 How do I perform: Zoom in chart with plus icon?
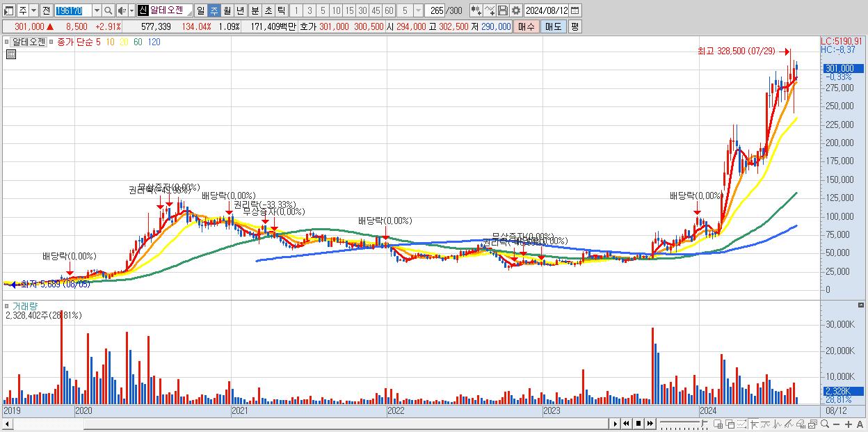coord(849,424)
